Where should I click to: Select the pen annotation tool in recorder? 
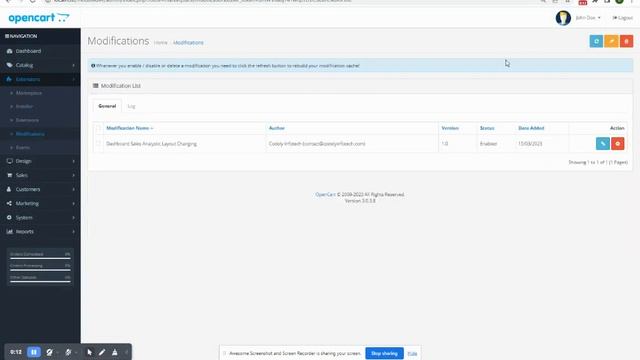102,352
